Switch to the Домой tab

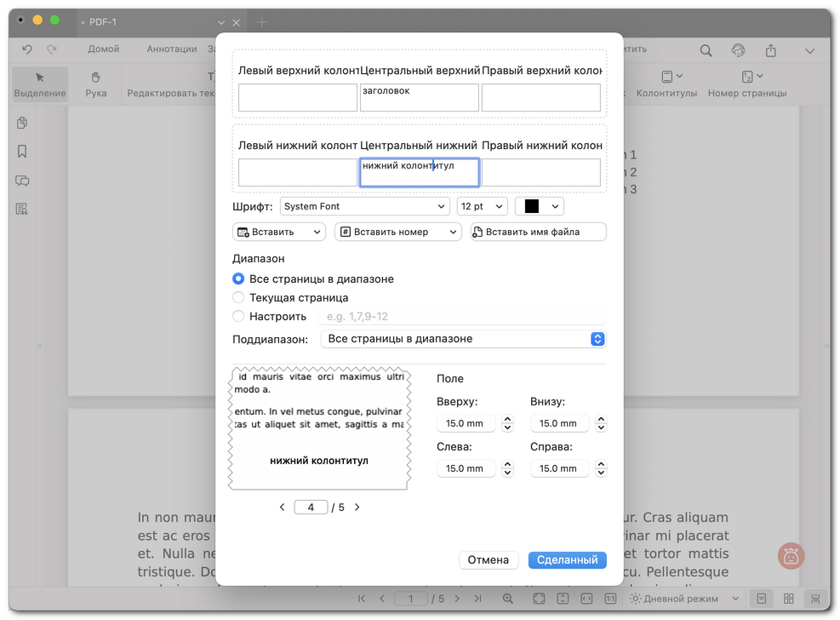point(104,49)
